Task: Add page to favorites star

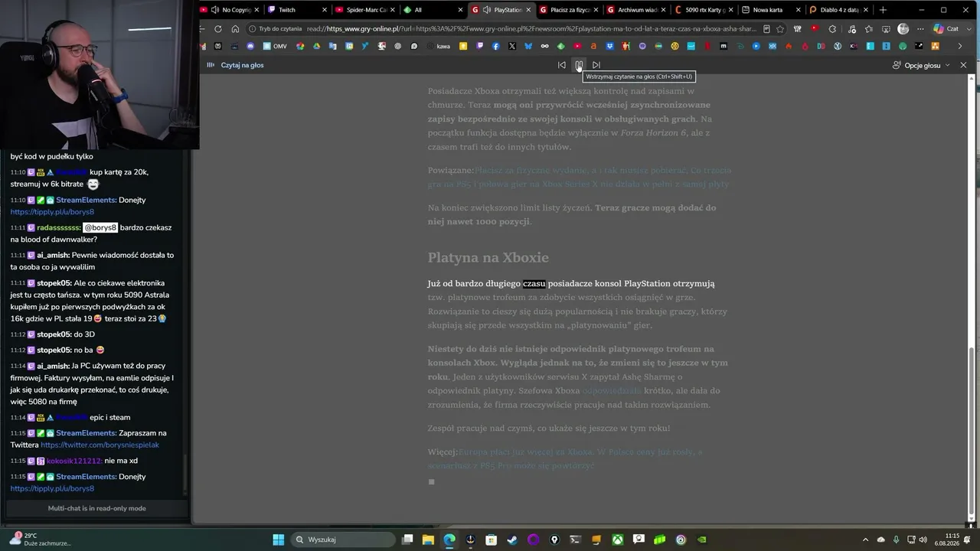Action: click(780, 29)
